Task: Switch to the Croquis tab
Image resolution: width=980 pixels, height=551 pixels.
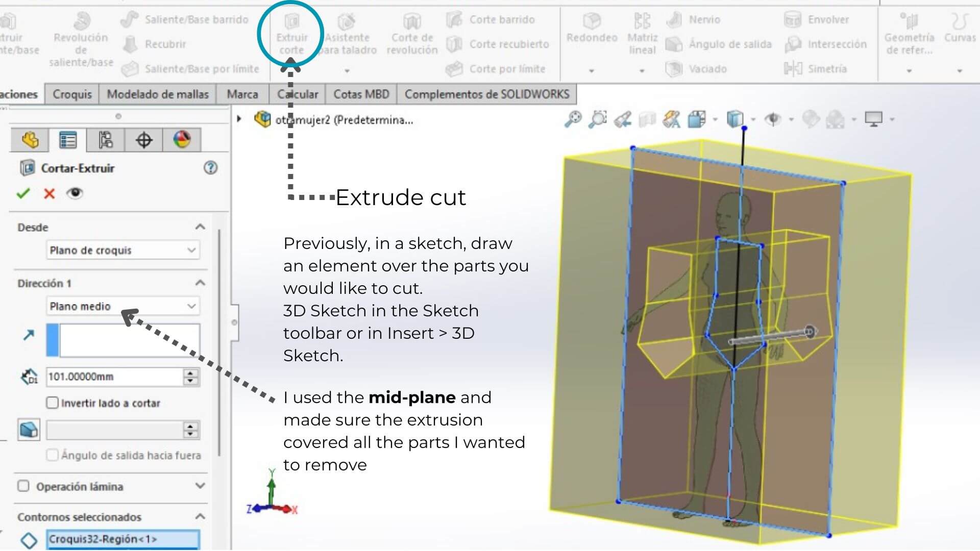Action: pos(72,94)
